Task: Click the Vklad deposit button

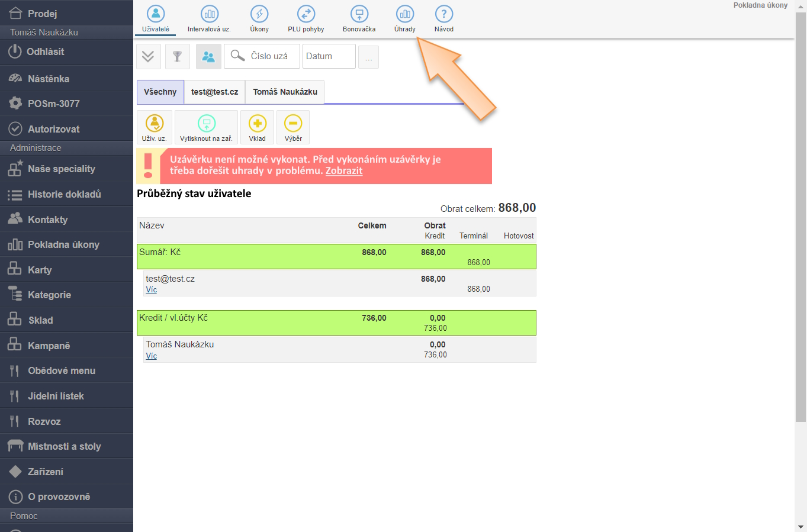Action: click(x=257, y=127)
